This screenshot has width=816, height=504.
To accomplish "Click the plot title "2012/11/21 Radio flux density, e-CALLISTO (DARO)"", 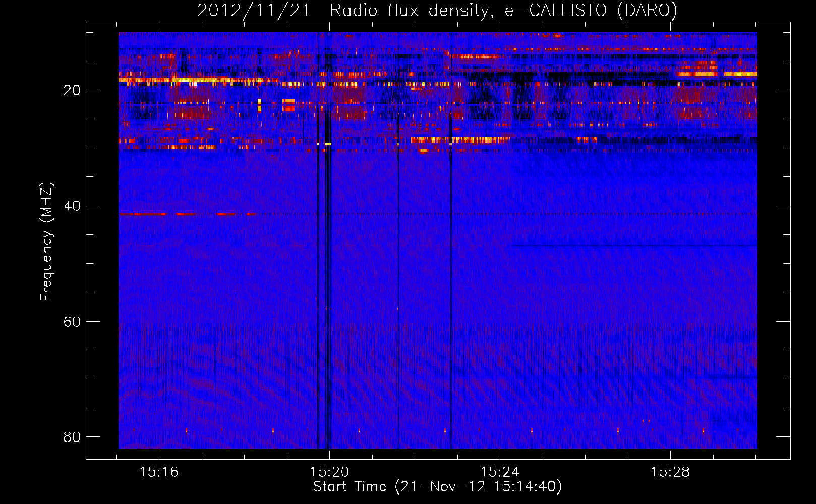I will pyautogui.click(x=437, y=10).
